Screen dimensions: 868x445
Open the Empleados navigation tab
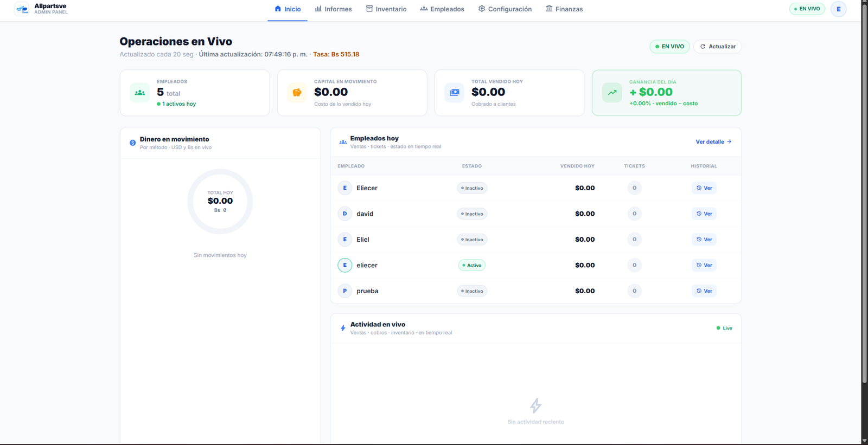pyautogui.click(x=442, y=9)
